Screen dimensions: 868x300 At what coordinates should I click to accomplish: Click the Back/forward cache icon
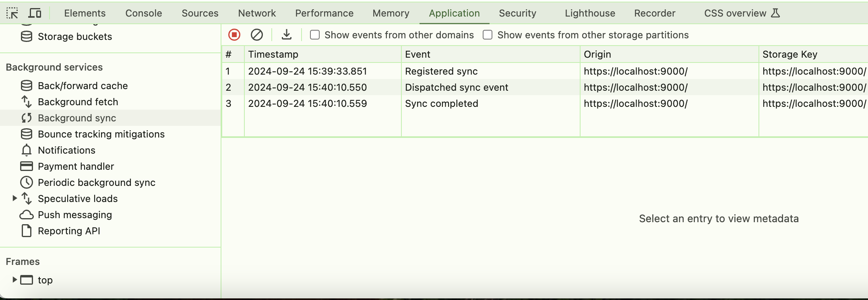(27, 86)
